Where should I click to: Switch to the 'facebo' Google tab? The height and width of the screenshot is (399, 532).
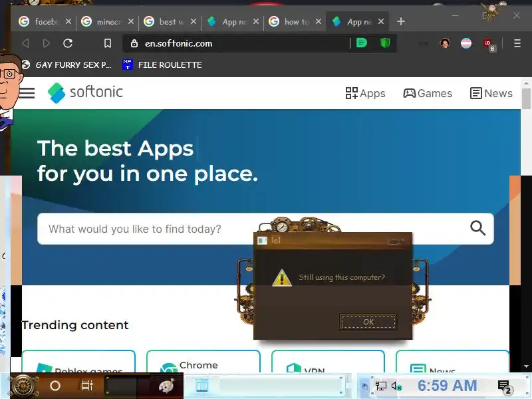click(39, 22)
